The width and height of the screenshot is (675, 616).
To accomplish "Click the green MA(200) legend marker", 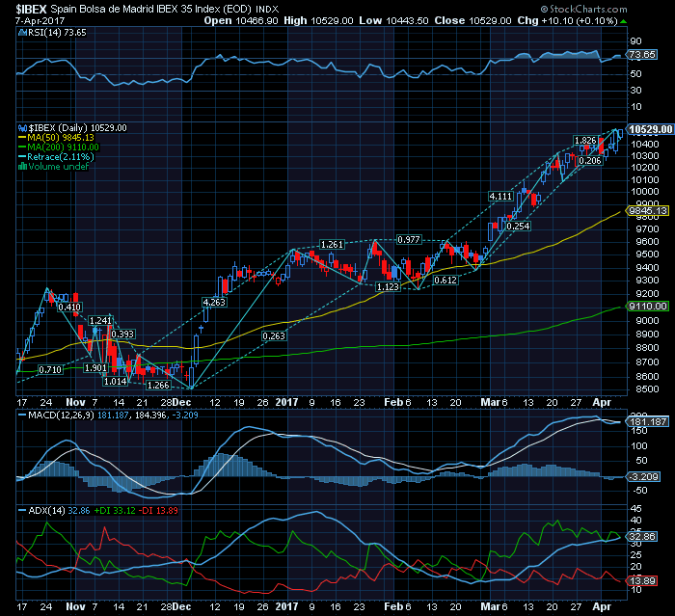I will click(22, 147).
